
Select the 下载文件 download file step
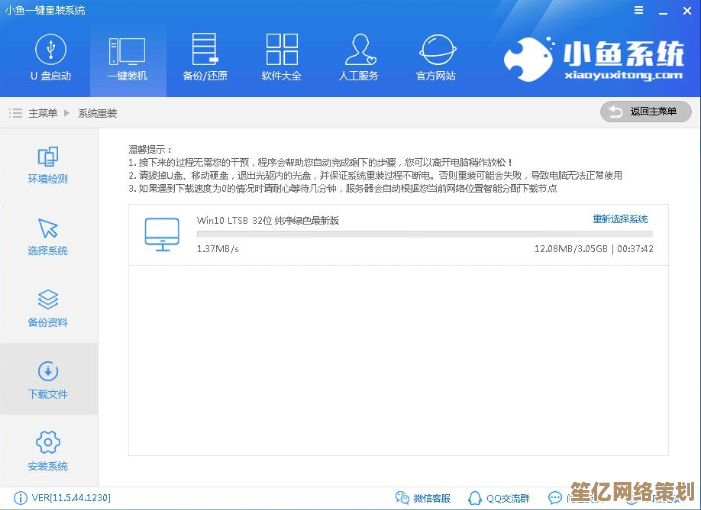(48, 380)
